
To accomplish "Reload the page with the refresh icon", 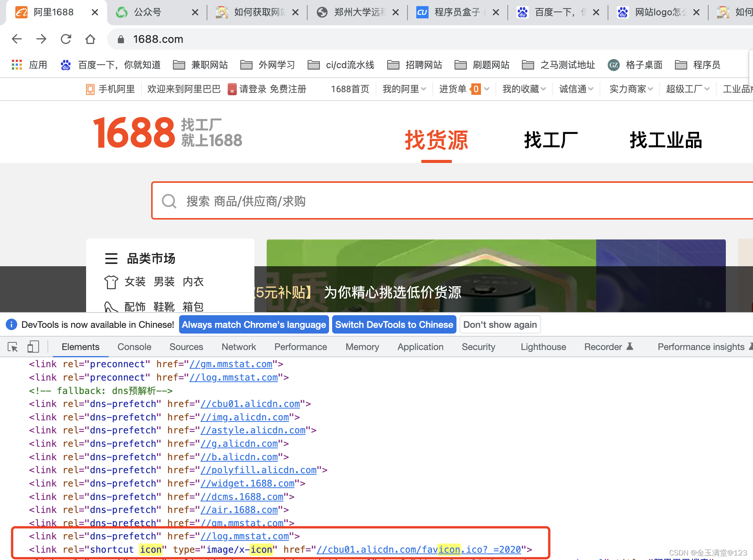I will [x=66, y=39].
